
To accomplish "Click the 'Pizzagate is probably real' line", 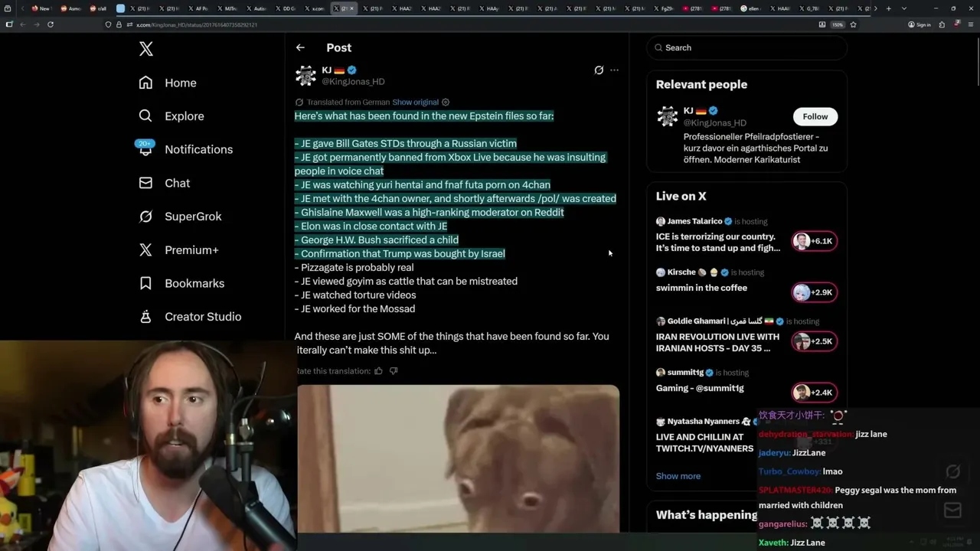I will [x=354, y=267].
